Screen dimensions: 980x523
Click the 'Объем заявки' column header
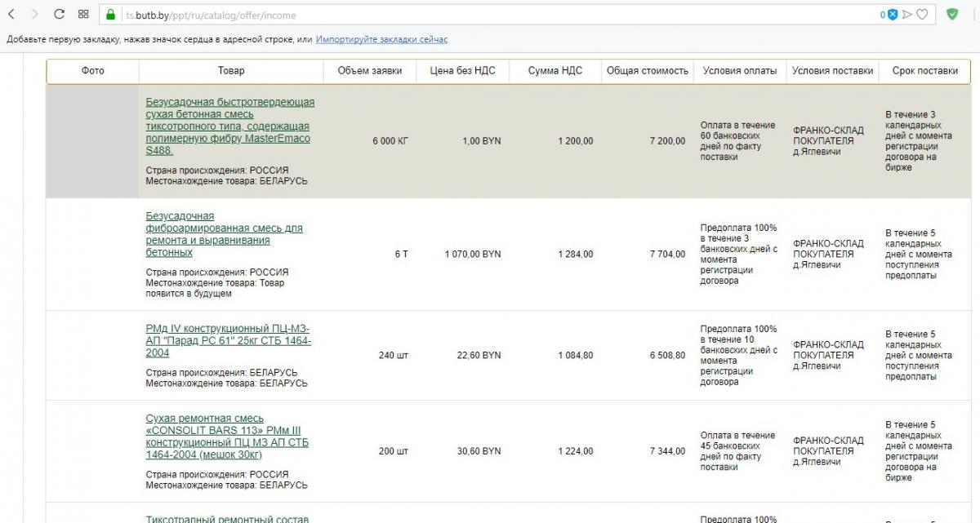(x=370, y=71)
